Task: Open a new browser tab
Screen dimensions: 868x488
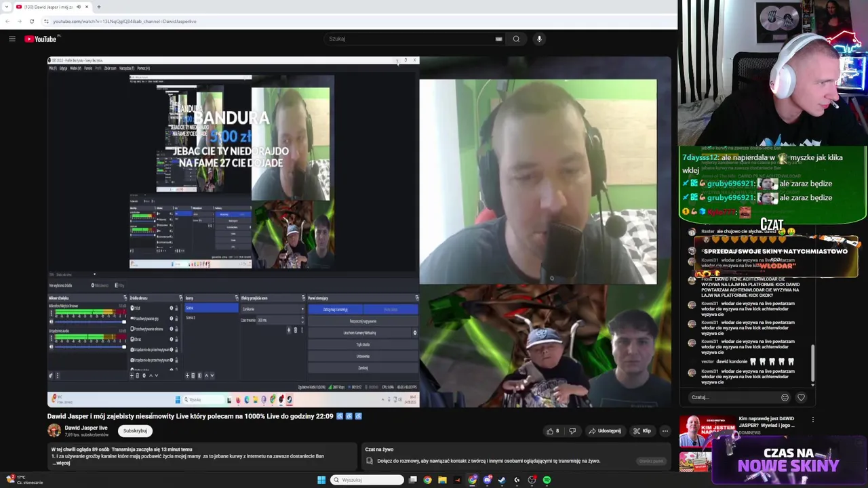Action: [98, 7]
